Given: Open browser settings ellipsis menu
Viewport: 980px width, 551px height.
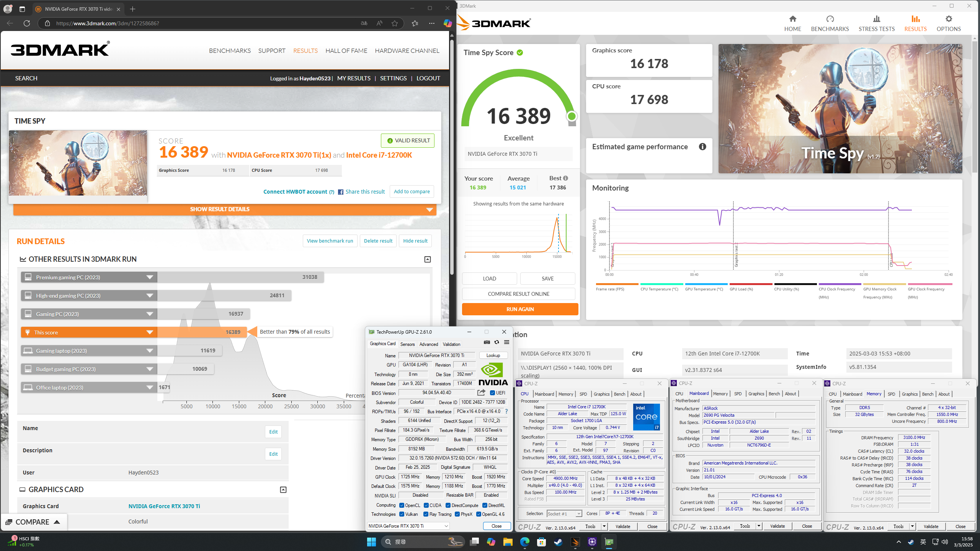Looking at the screenshot, I should (432, 23).
